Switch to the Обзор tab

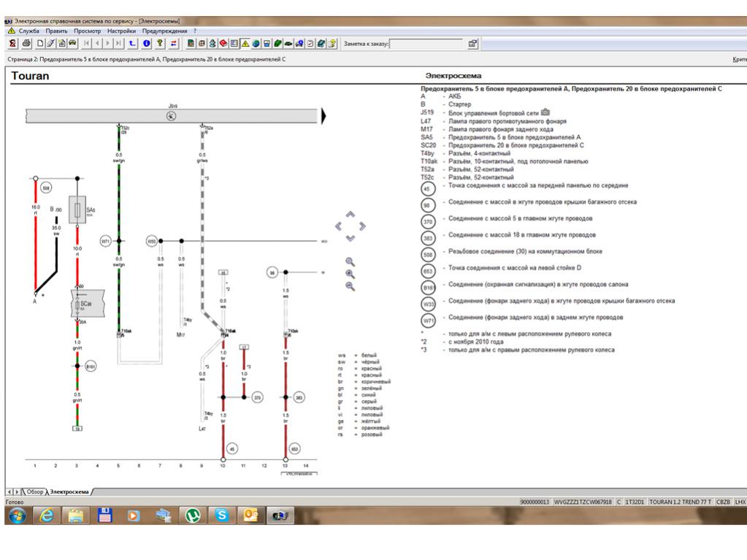[35, 491]
